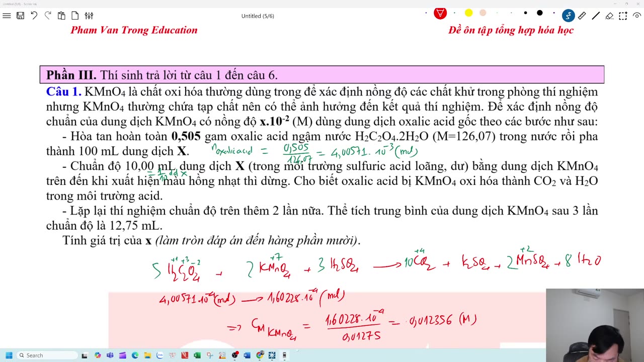Choose the medium black pen dot

click(x=525, y=13)
